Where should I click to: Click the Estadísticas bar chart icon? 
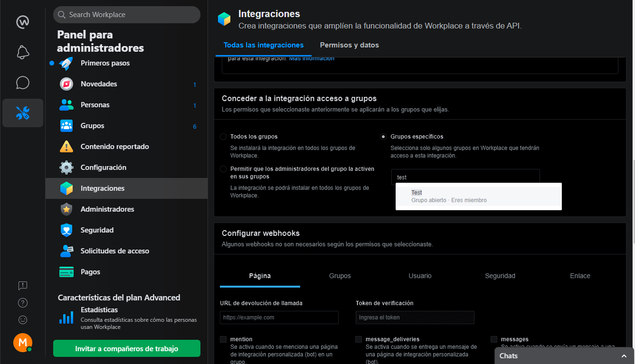[x=66, y=317]
